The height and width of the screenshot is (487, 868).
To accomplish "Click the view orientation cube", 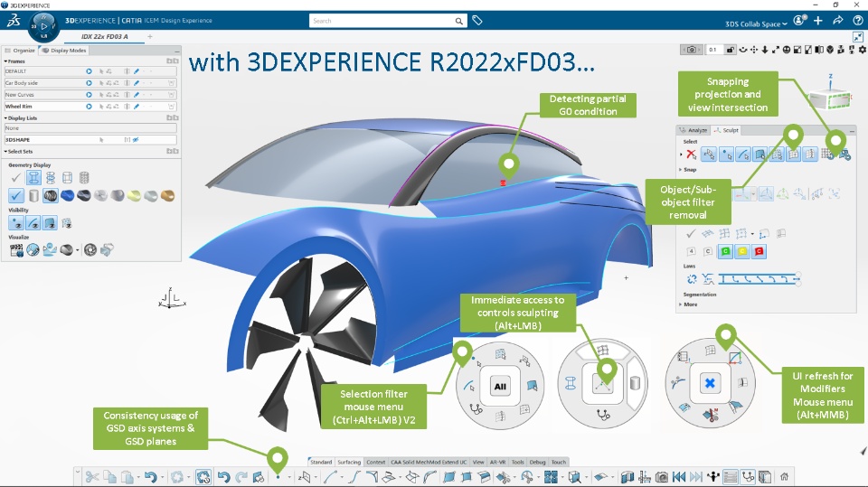I will (x=829, y=99).
